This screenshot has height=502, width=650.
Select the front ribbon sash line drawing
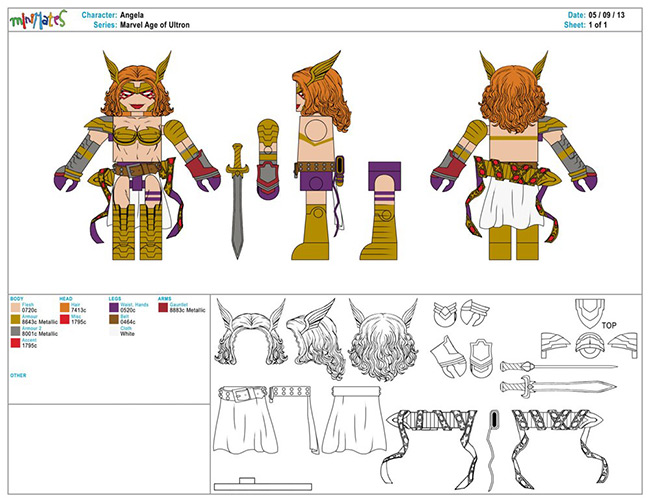(432, 450)
